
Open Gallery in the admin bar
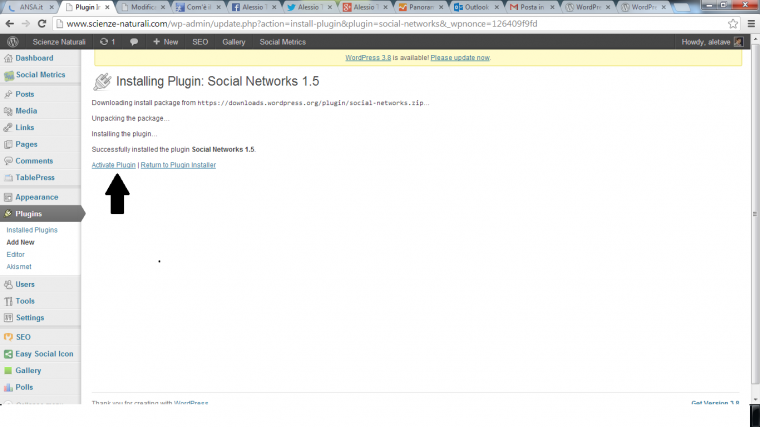(234, 42)
